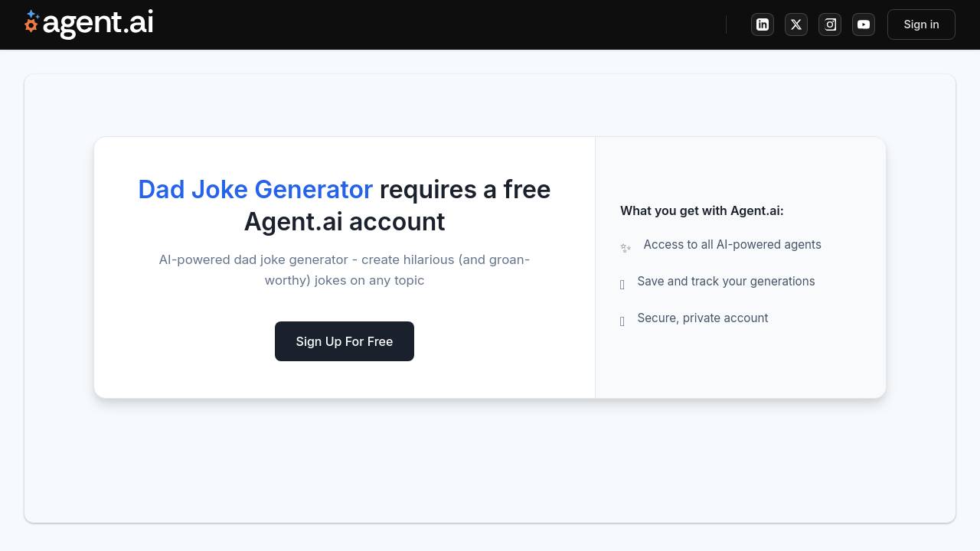Click the 'What you get with Agent.ai:' heading
Image resolution: width=980 pixels, height=551 pixels.
pos(701,210)
